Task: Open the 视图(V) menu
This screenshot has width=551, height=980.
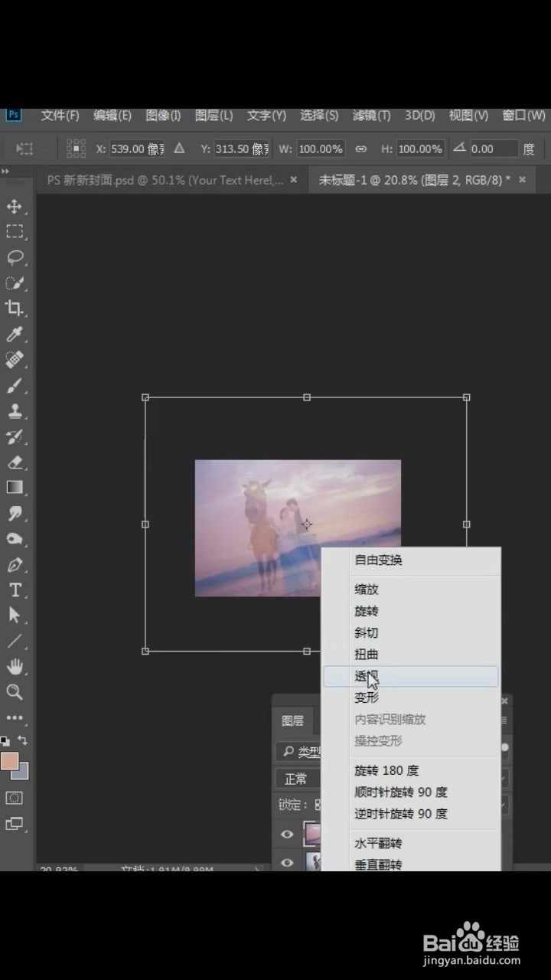Action: coord(468,116)
